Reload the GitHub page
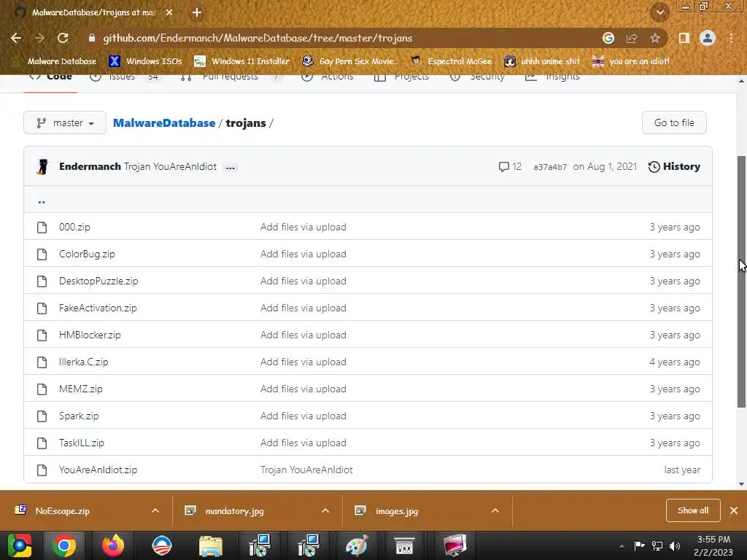Image resolution: width=747 pixels, height=560 pixels. [63, 38]
